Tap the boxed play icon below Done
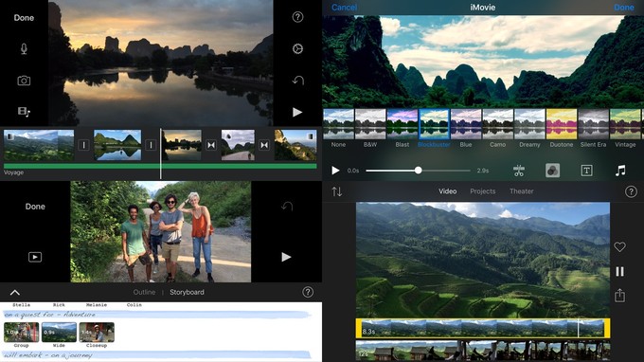Screen dimensions: 644x362 [x=35, y=257]
